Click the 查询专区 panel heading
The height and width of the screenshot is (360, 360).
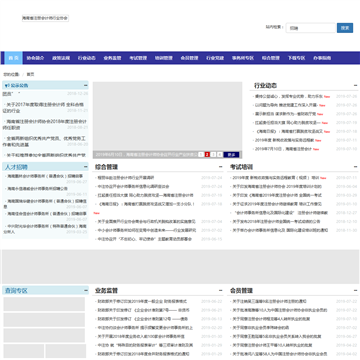[x=16, y=290]
